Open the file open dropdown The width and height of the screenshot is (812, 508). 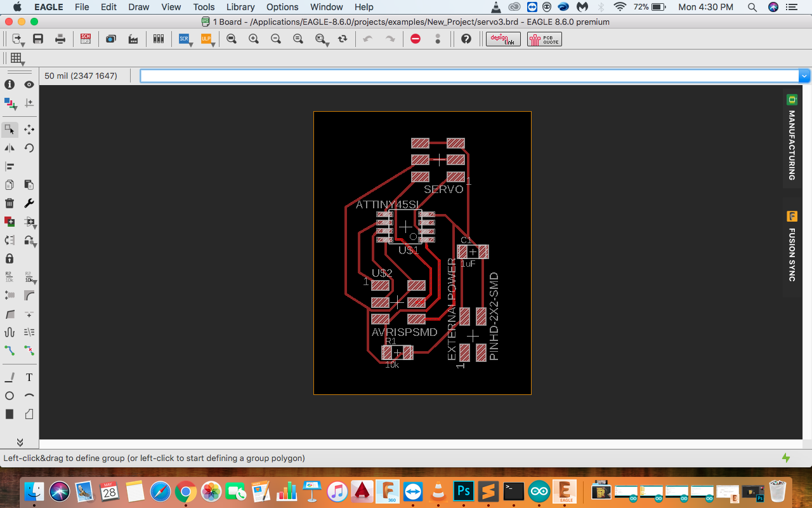(x=18, y=39)
